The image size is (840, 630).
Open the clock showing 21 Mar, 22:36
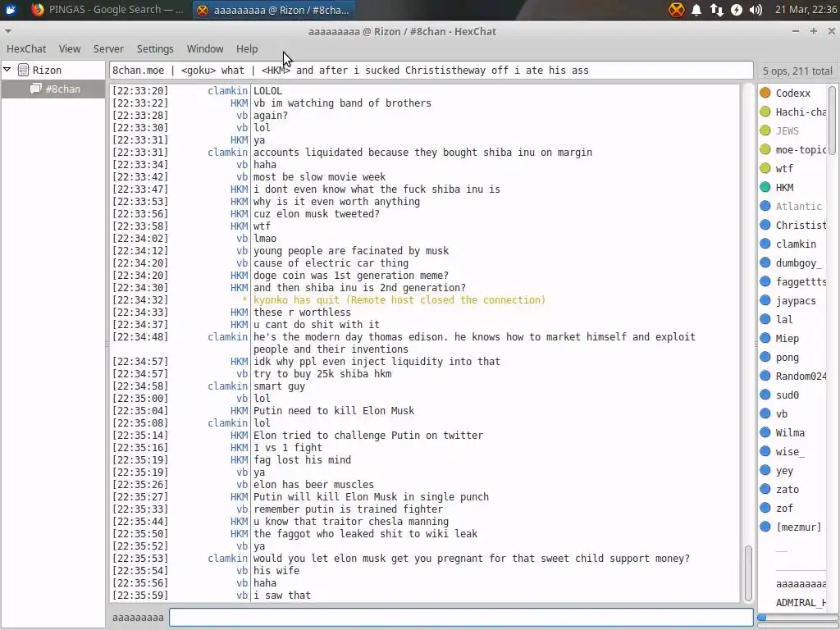click(x=806, y=10)
